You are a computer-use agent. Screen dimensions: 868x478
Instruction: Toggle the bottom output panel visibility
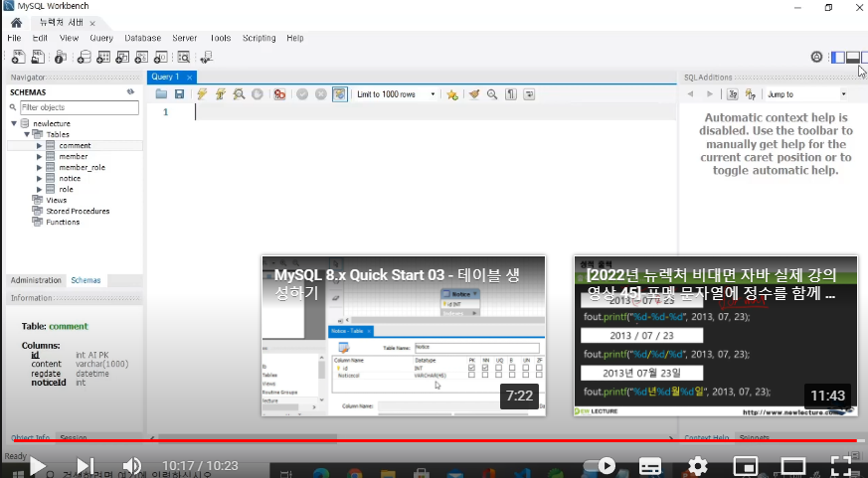[853, 57]
